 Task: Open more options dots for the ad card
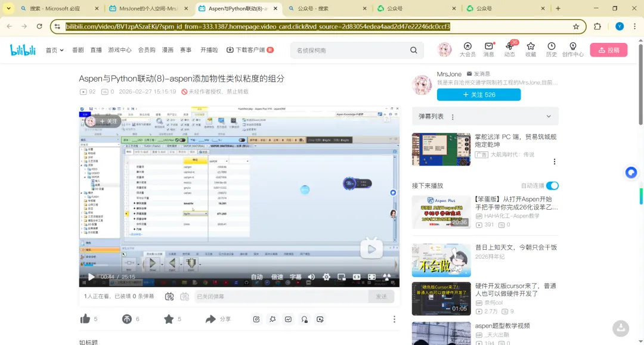pyautogui.click(x=555, y=161)
